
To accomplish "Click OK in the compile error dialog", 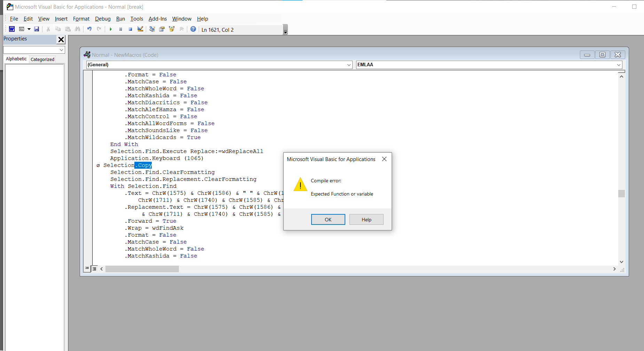I will click(x=328, y=220).
